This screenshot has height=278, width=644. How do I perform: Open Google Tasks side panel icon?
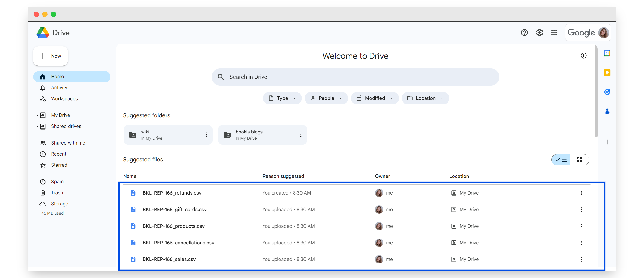[x=607, y=92]
